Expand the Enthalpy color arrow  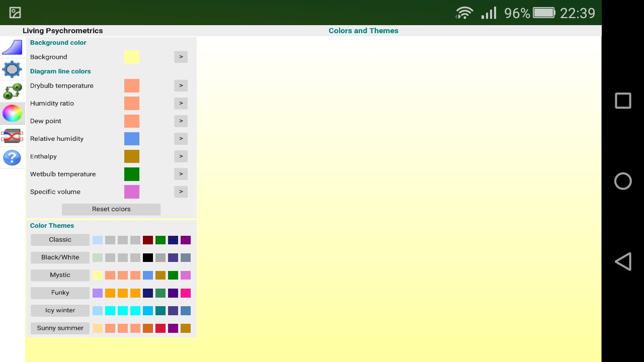pos(181,156)
